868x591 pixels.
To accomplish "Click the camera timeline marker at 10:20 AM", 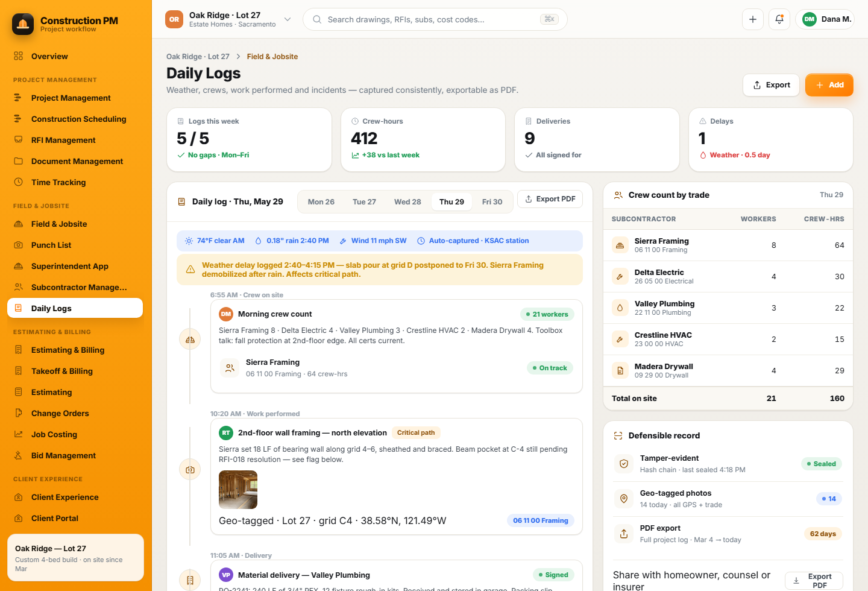I will tap(190, 469).
